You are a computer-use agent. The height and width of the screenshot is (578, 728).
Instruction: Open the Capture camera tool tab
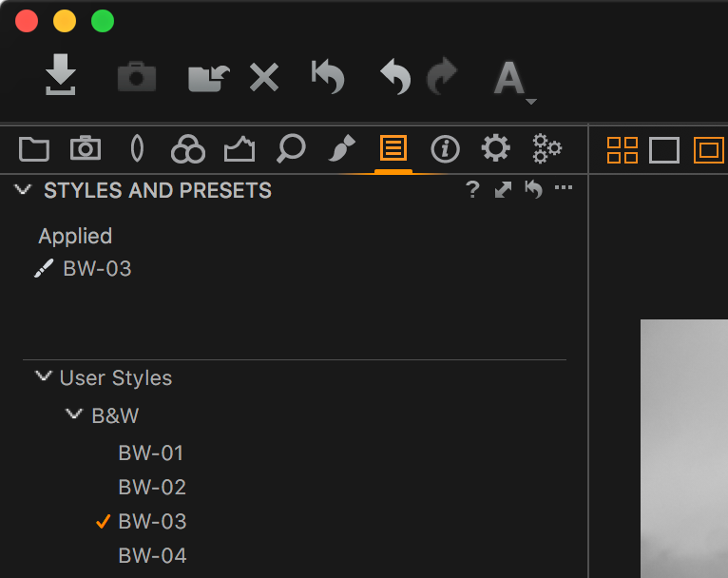click(x=85, y=148)
